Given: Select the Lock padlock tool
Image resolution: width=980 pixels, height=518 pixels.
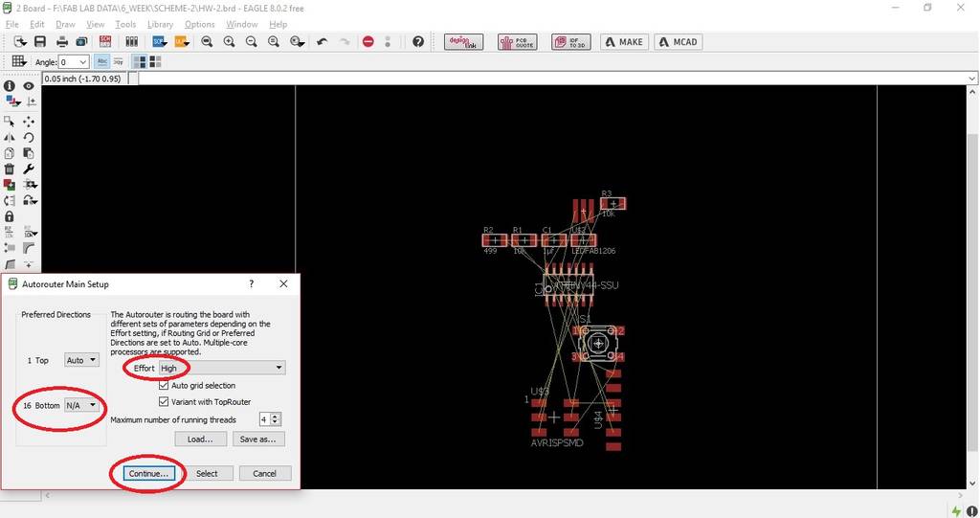Looking at the screenshot, I should pos(10,216).
